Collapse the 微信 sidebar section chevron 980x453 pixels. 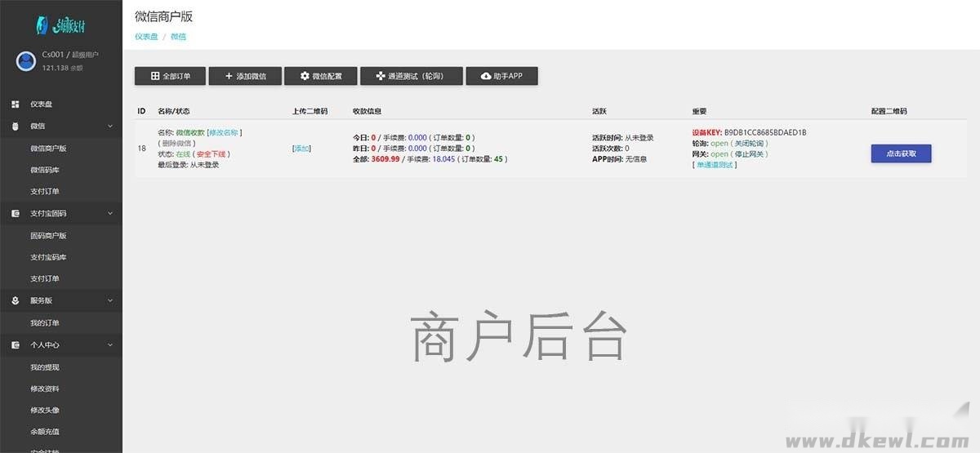[109, 127]
